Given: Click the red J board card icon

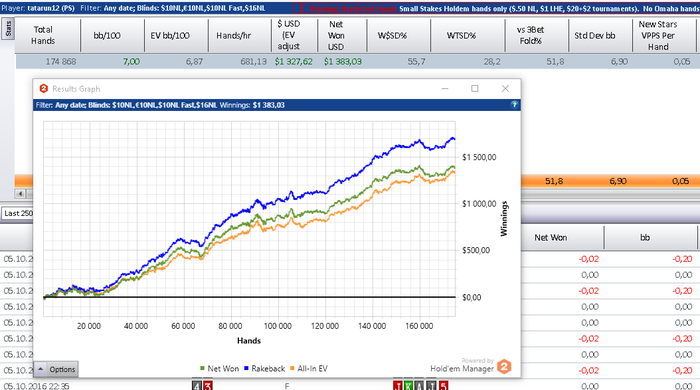Looking at the screenshot, I should (x=398, y=386).
